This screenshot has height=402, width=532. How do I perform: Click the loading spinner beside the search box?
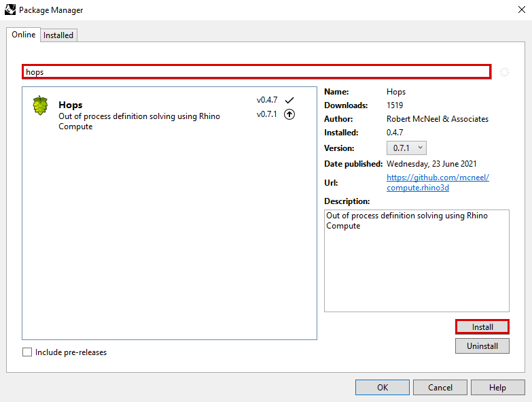coord(504,72)
